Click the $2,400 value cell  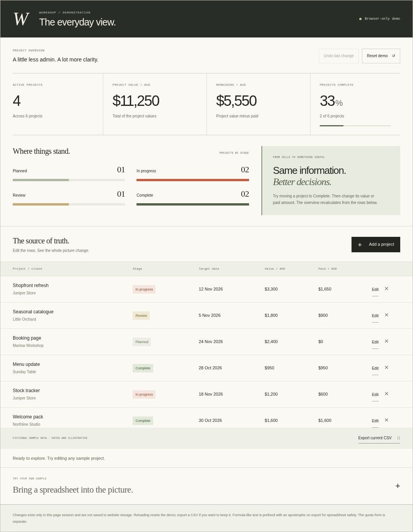271,342
